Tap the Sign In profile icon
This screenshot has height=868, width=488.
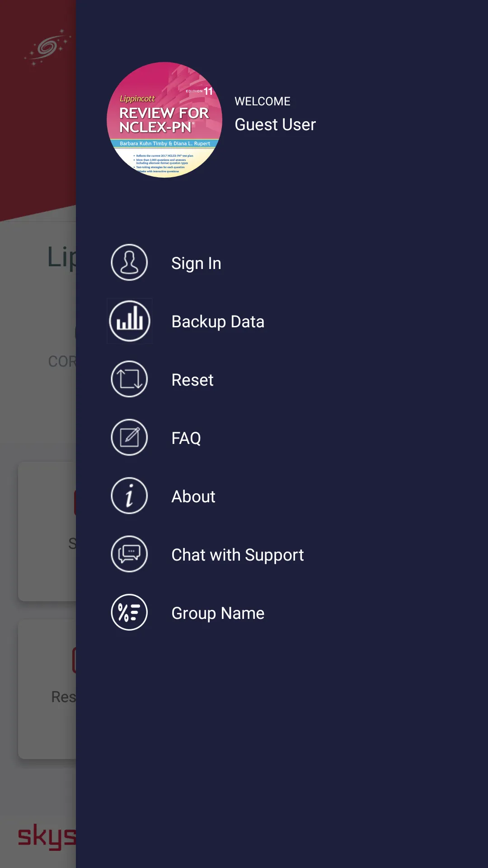[129, 263]
